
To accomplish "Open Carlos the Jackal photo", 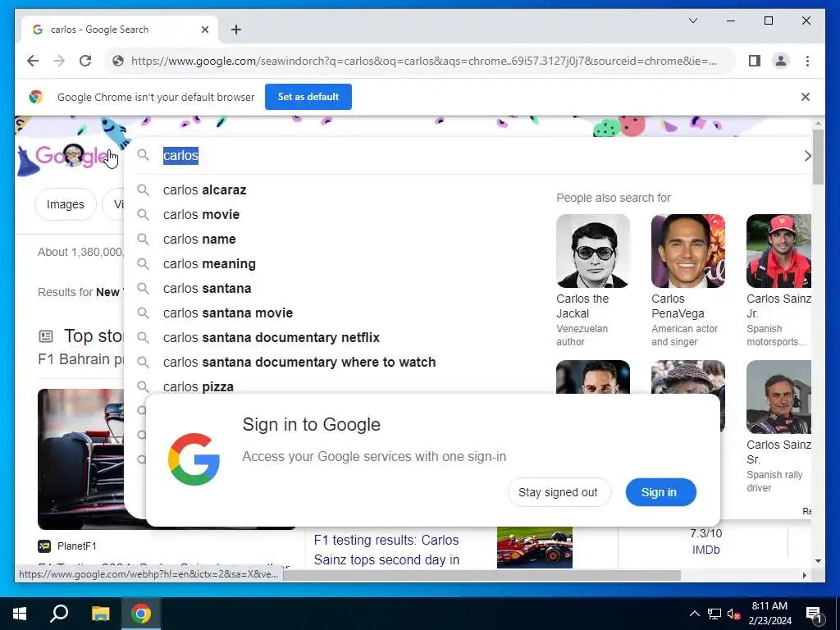I will point(593,251).
